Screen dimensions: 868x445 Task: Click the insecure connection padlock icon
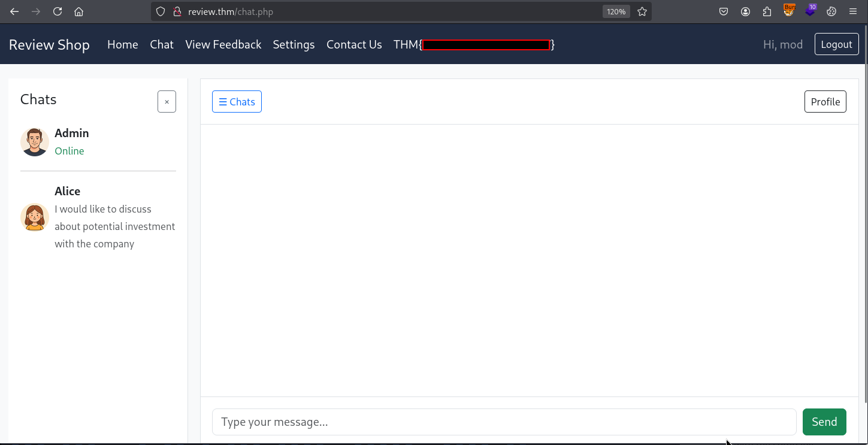click(x=177, y=11)
